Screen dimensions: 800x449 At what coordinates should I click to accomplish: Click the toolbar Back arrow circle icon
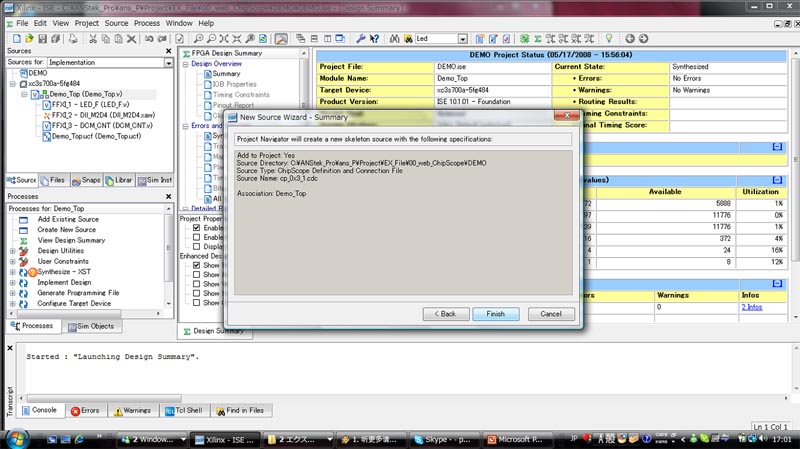click(630, 39)
